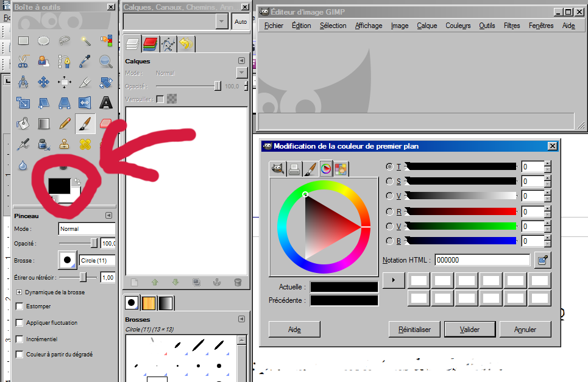Screen dimensions: 588x382
Task: Open the Brosses panel tab menu arrow
Action: tap(241, 319)
